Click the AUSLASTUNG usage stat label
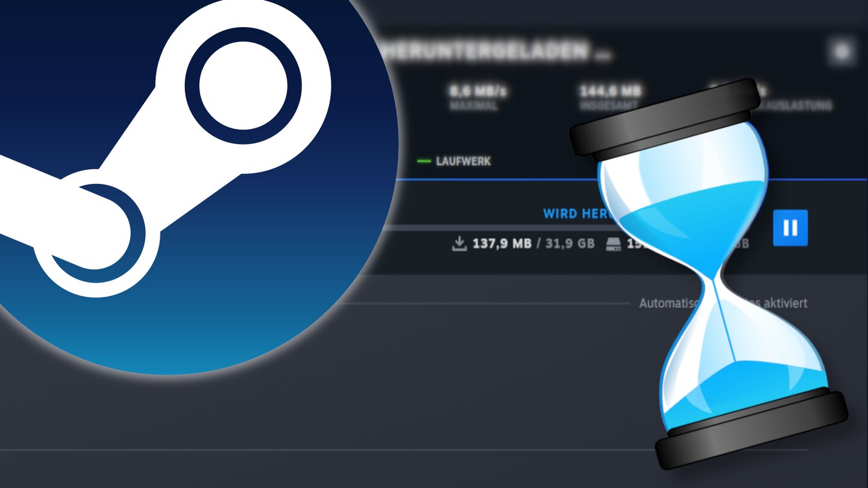The image size is (868, 488). pyautogui.click(x=799, y=105)
